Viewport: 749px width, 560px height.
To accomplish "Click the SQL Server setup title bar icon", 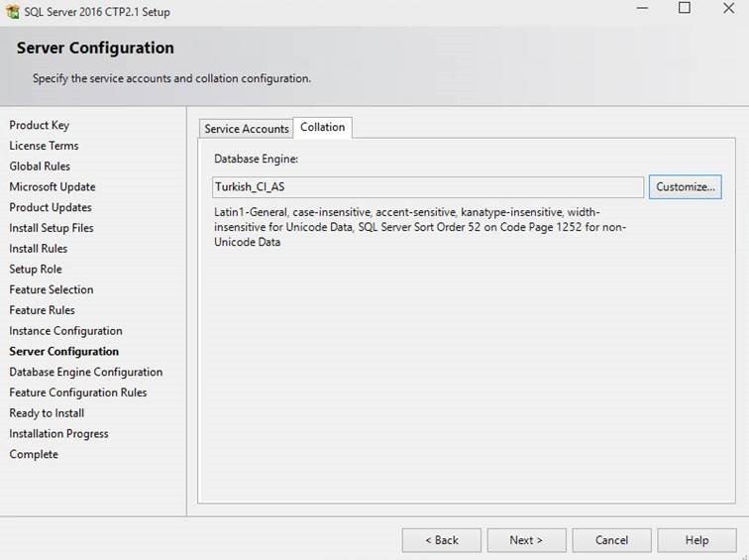I will tap(13, 11).
